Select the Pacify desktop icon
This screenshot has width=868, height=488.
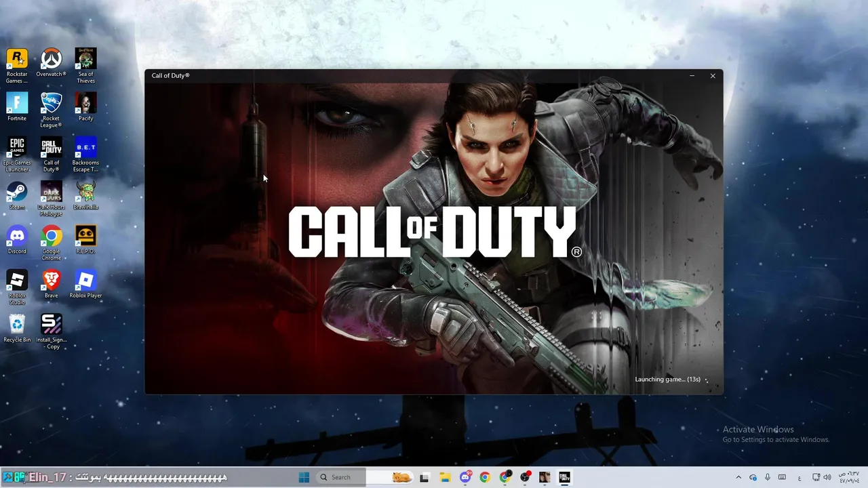pyautogui.click(x=86, y=107)
